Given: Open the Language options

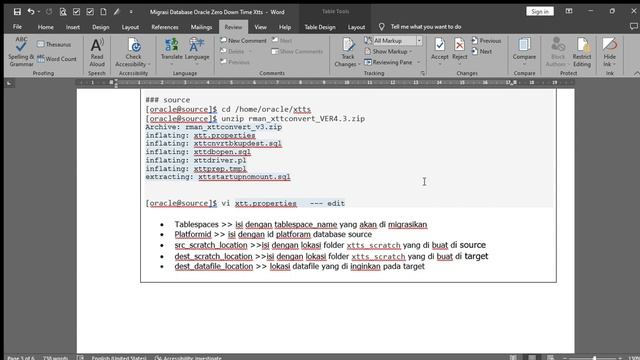Looking at the screenshot, I should point(197,51).
